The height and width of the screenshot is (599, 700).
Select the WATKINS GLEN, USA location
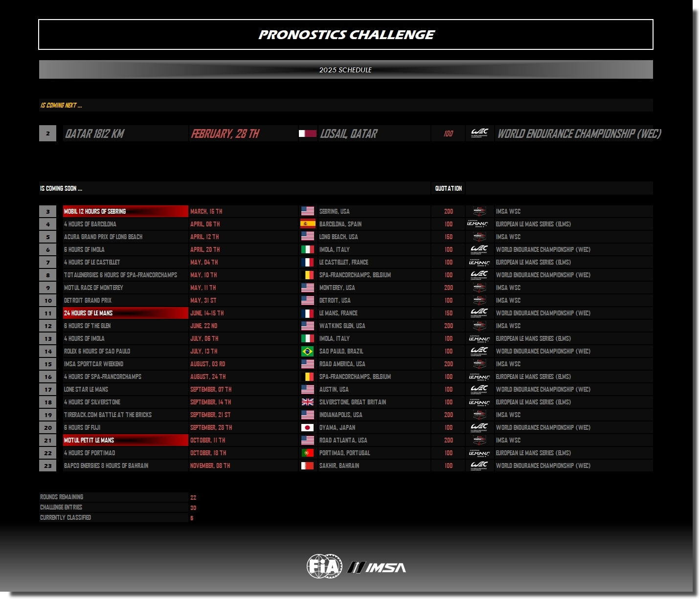tap(342, 326)
